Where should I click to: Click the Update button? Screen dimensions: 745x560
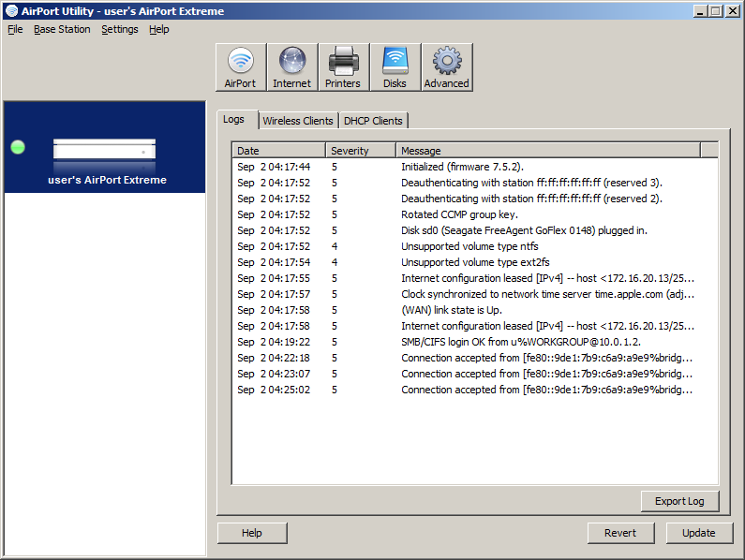[x=698, y=533]
